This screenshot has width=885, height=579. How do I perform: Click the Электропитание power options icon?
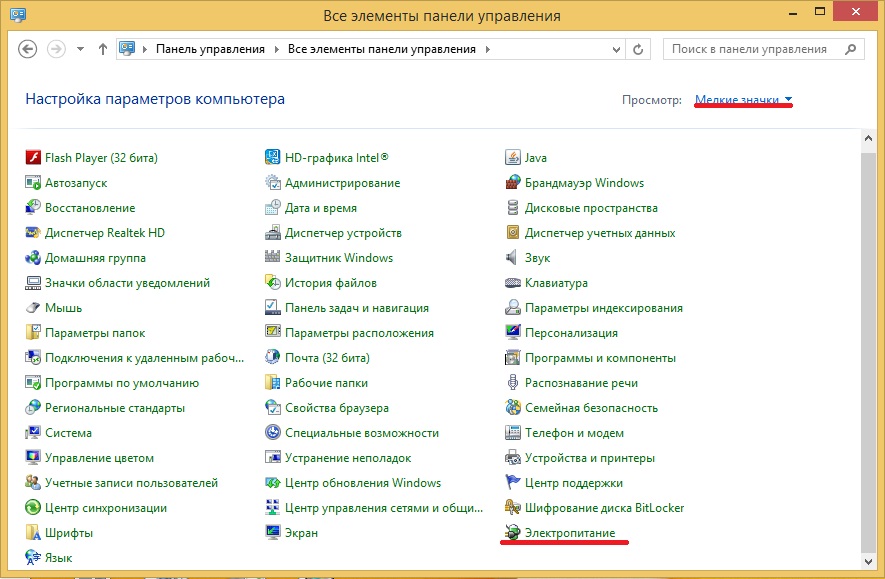pos(513,533)
